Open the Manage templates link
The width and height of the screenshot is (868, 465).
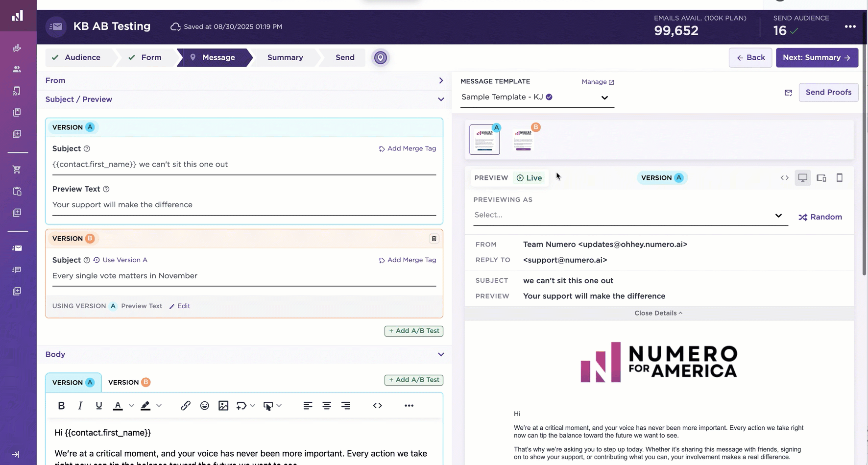click(x=598, y=82)
